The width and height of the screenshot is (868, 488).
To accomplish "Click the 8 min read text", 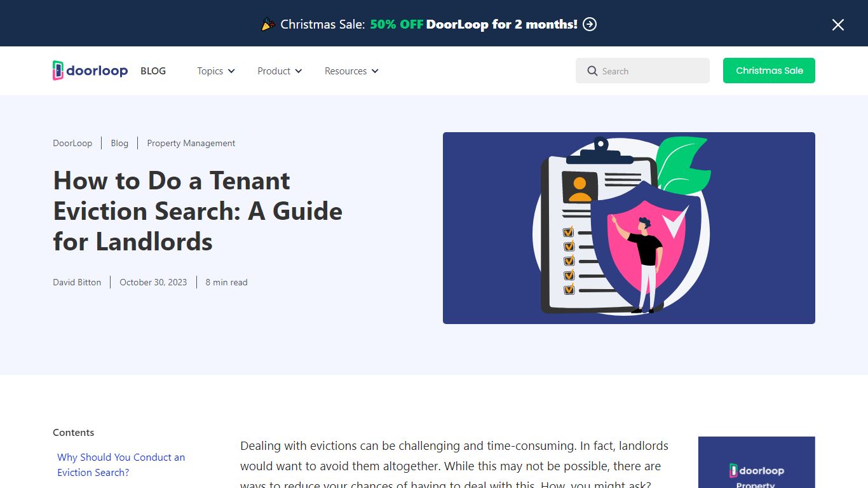I will point(226,282).
